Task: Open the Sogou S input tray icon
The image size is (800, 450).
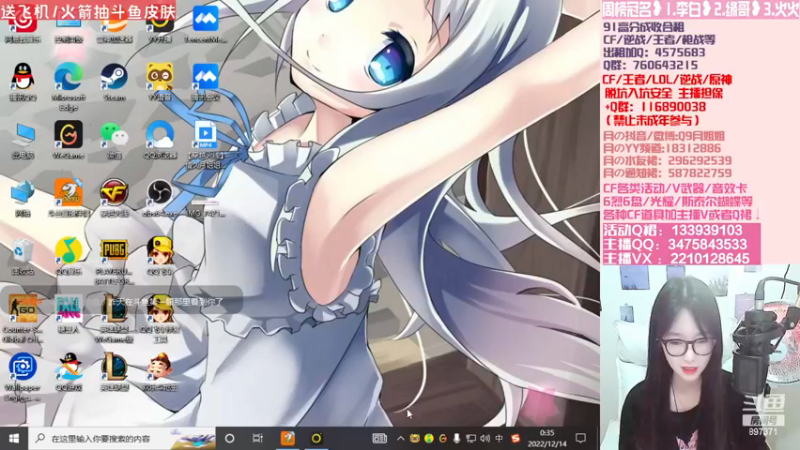Action: click(x=515, y=438)
